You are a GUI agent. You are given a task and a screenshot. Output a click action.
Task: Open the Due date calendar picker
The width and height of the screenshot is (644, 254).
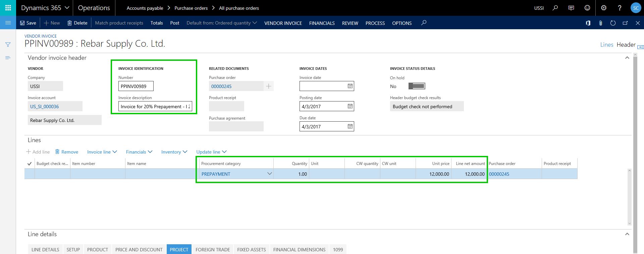coord(350,126)
